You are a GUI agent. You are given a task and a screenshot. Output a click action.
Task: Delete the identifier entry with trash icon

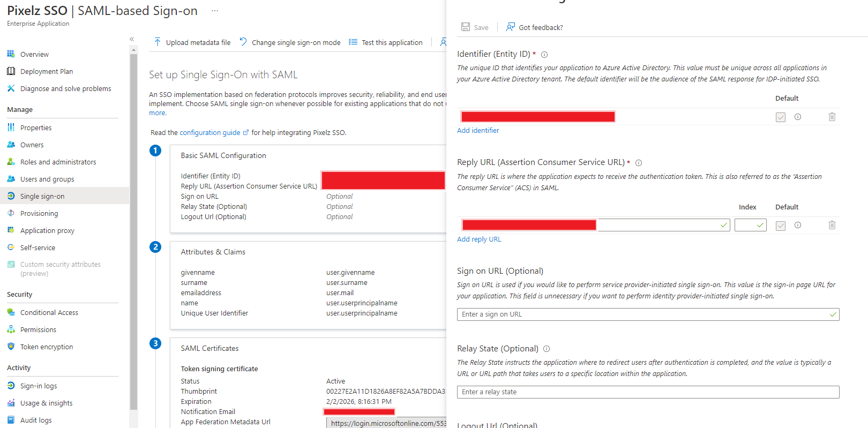click(x=832, y=117)
